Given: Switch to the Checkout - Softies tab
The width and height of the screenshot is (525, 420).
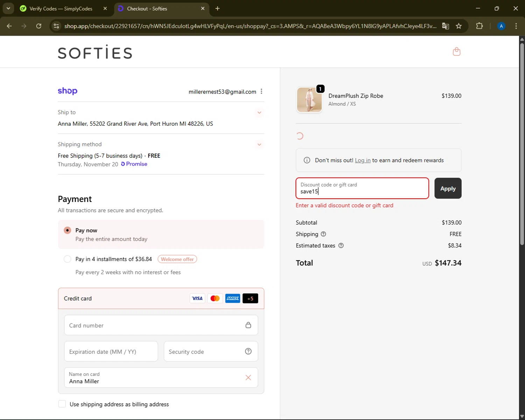Looking at the screenshot, I should point(161,8).
